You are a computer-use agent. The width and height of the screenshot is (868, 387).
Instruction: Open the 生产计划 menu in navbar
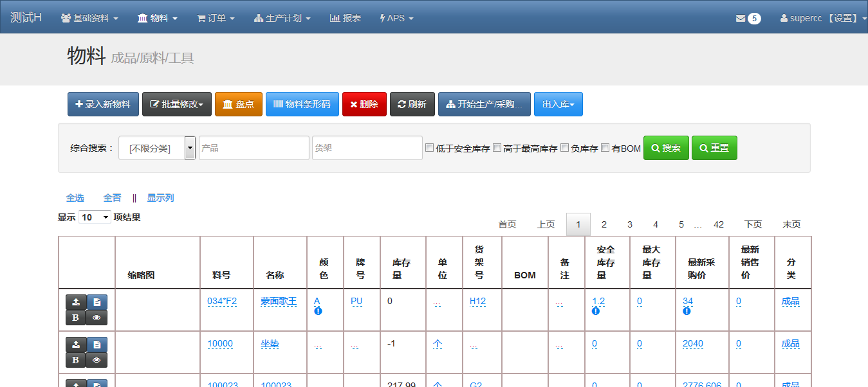[282, 18]
